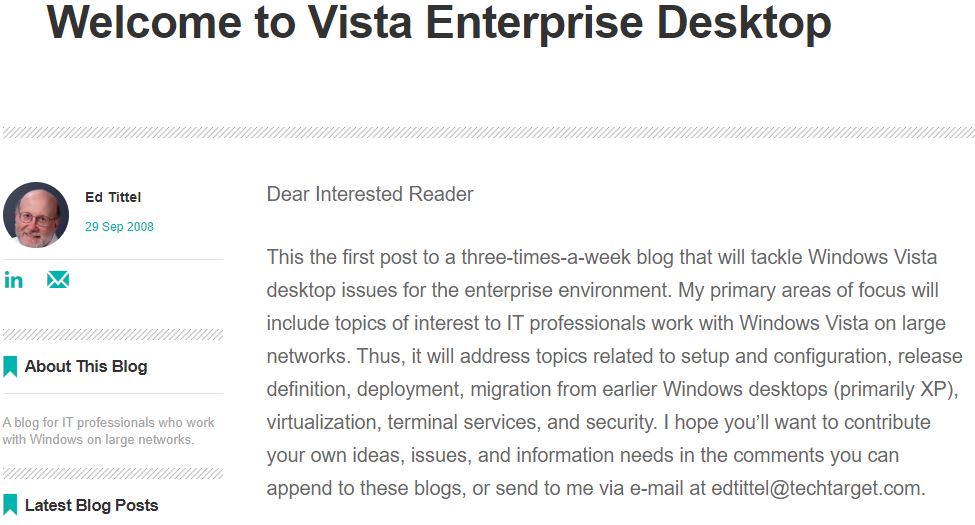Image resolution: width=975 pixels, height=525 pixels.
Task: Select the Latest Blog Posts heading
Action: (x=91, y=505)
